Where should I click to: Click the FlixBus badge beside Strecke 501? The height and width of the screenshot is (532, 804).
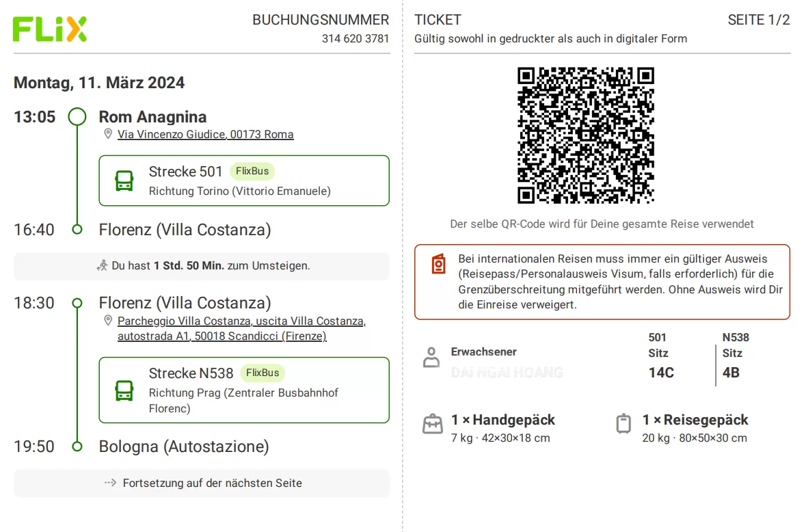[252, 171]
